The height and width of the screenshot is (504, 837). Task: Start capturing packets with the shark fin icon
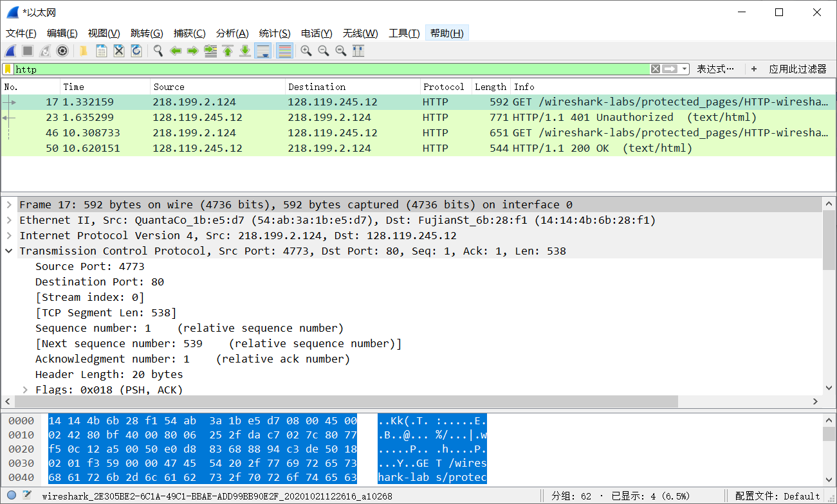point(10,51)
